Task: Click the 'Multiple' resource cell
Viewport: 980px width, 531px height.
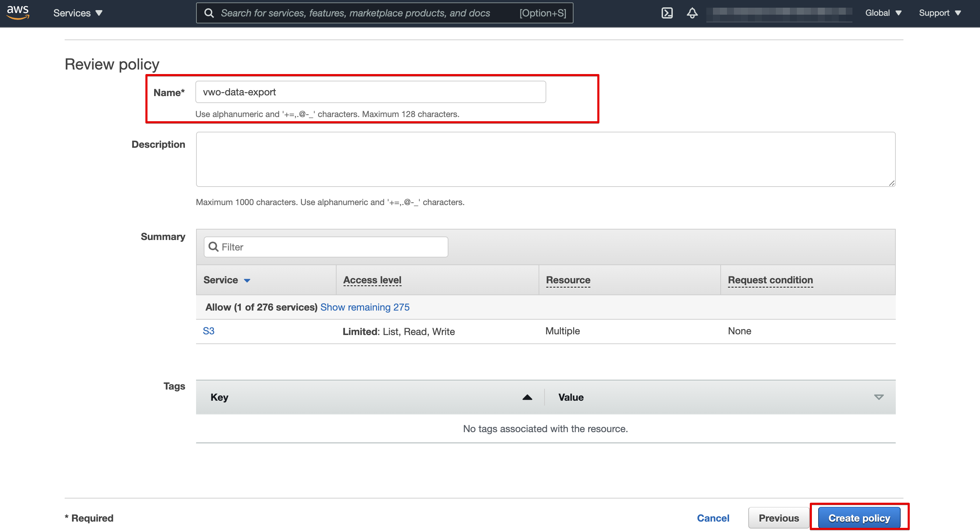Action: (x=562, y=331)
